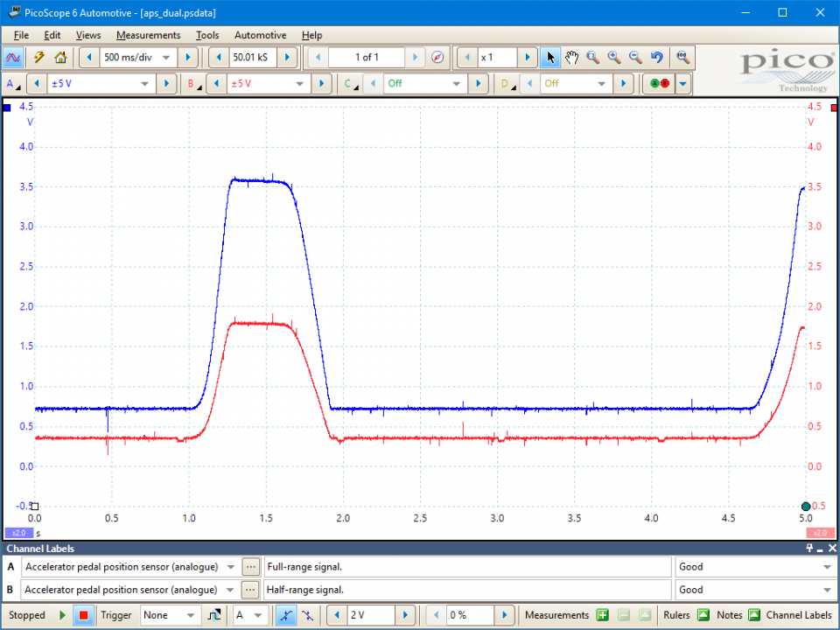Toggle the Rulers legend display
This screenshot has height=630, width=840.
click(703, 615)
